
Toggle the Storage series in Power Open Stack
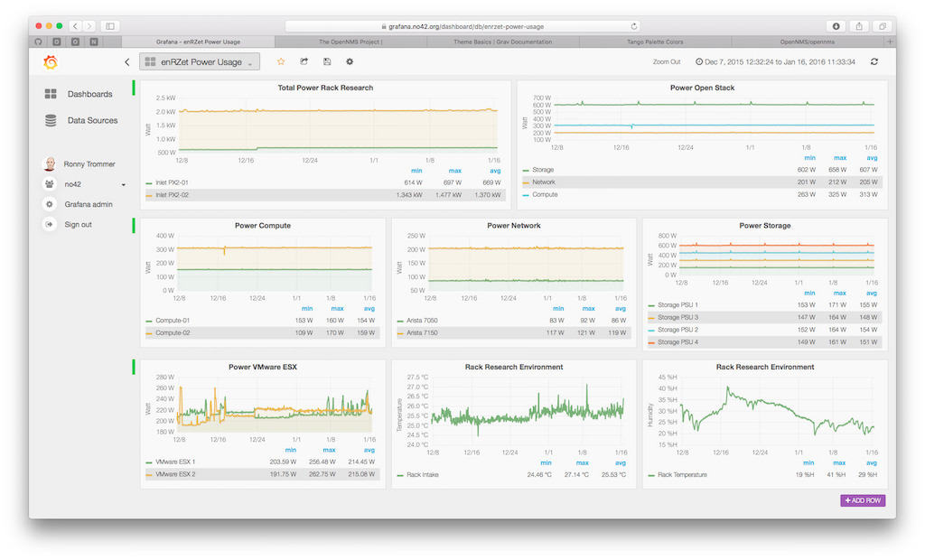pyautogui.click(x=543, y=170)
